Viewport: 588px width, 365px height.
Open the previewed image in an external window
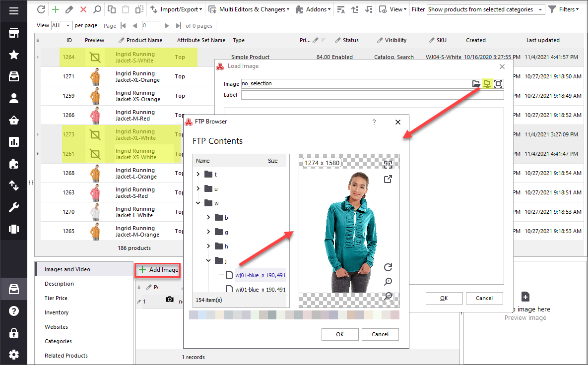tap(388, 179)
